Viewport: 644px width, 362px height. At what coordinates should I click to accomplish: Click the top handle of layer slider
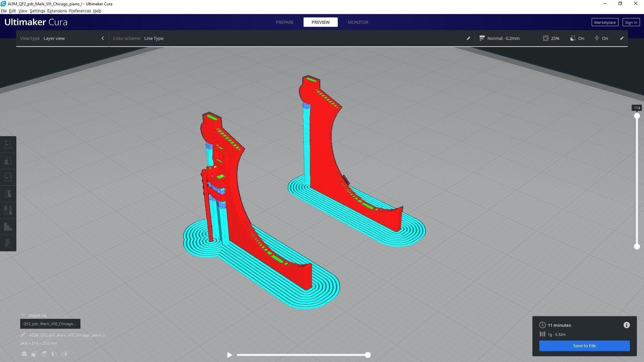pyautogui.click(x=637, y=116)
